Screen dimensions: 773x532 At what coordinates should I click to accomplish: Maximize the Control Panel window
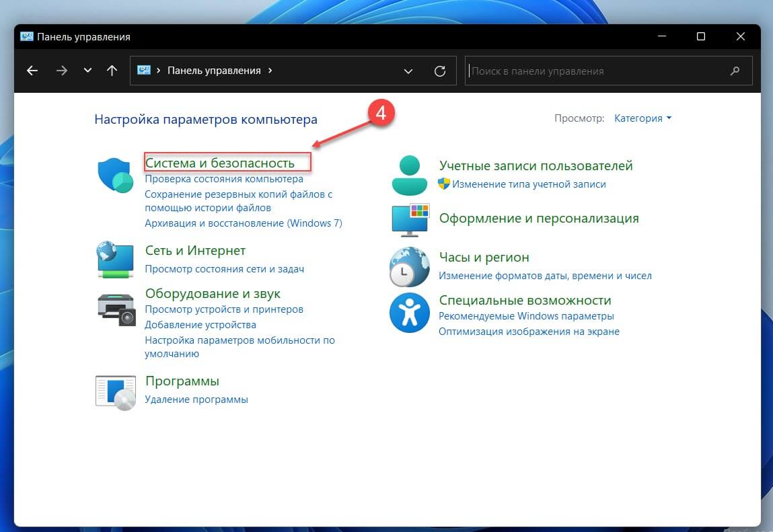tap(700, 36)
